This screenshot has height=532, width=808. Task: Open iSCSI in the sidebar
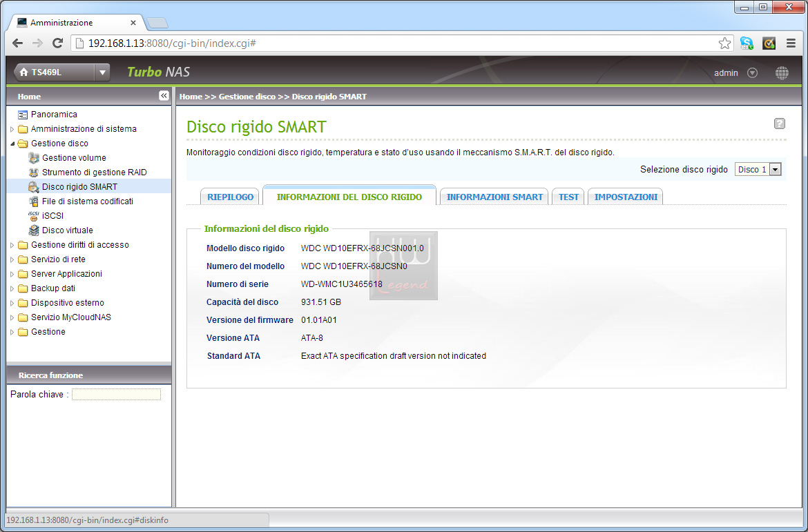[52, 216]
